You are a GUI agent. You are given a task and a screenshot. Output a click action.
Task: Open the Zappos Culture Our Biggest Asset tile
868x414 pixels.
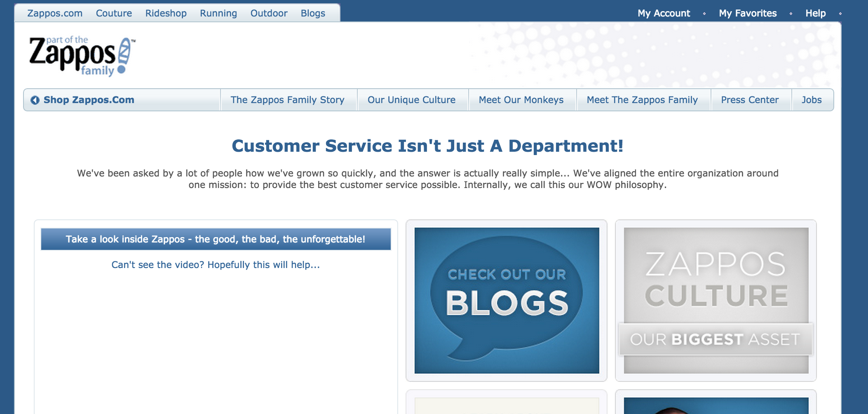[716, 301]
